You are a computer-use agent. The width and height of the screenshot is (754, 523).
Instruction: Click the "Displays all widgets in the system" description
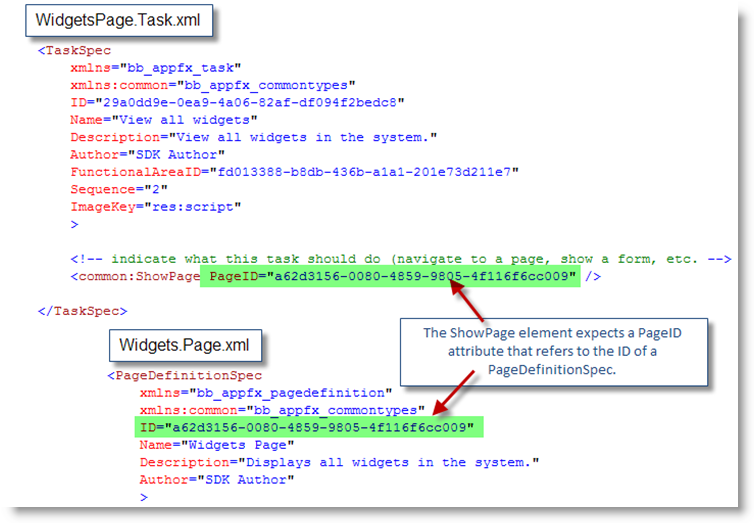(x=339, y=462)
